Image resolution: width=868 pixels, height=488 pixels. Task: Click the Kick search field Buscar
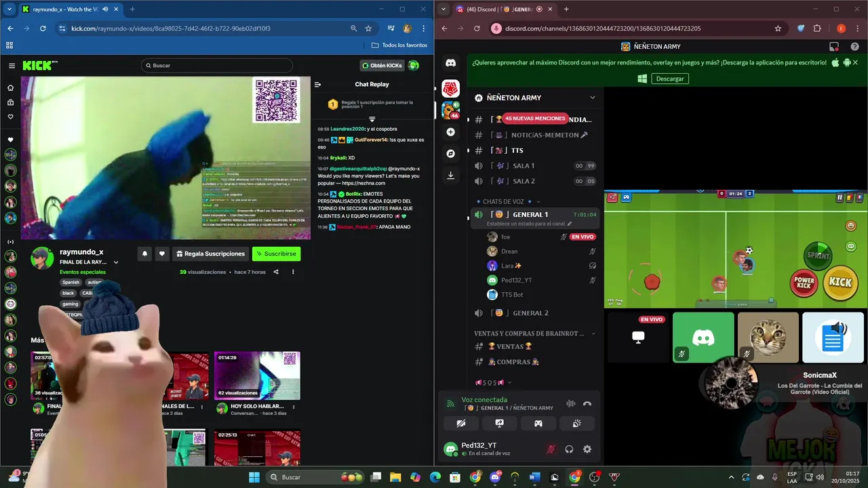(217, 66)
